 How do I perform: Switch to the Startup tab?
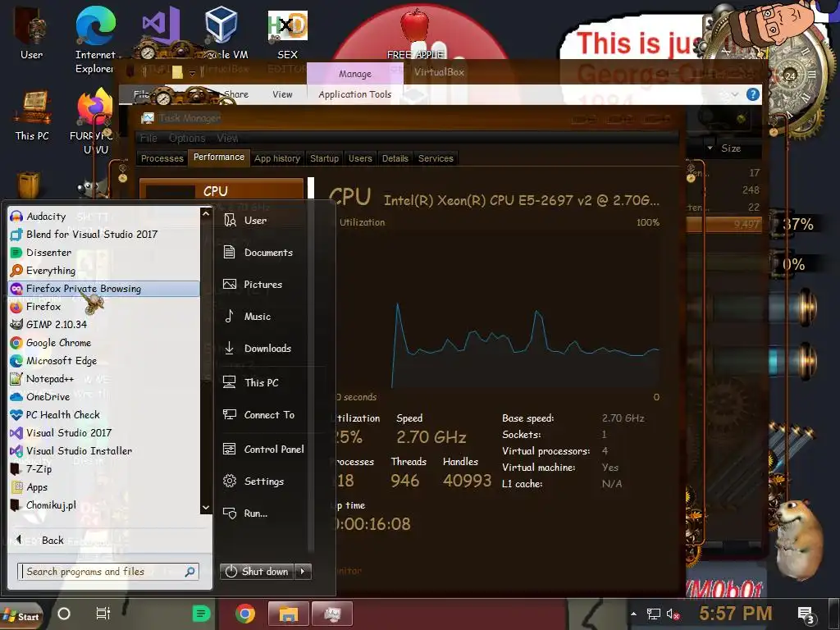coord(324,158)
